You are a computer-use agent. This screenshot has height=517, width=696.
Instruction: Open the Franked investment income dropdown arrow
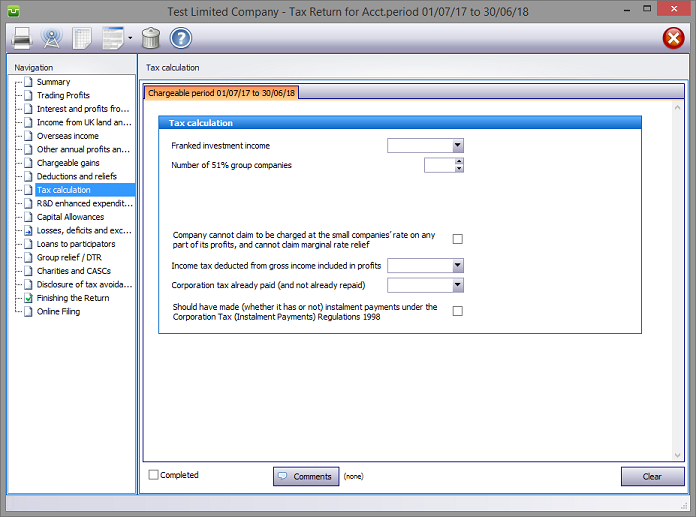click(x=458, y=146)
